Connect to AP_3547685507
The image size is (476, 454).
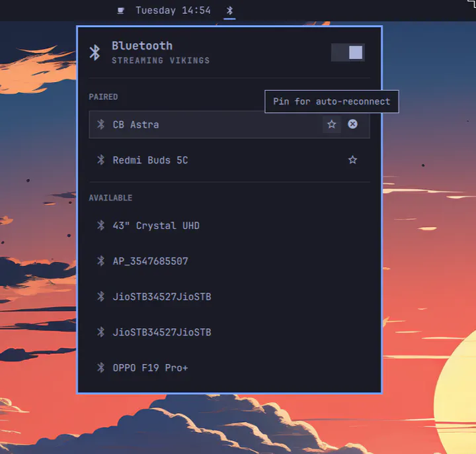tap(229, 261)
